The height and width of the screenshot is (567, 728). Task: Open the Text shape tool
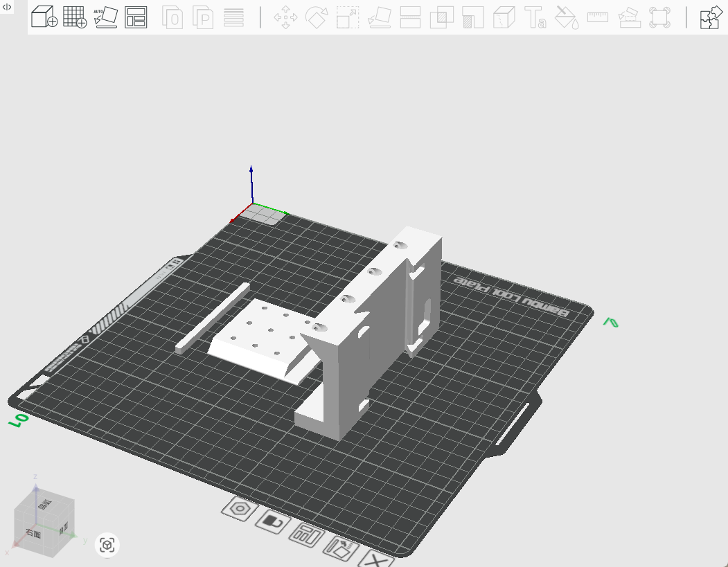tap(535, 17)
